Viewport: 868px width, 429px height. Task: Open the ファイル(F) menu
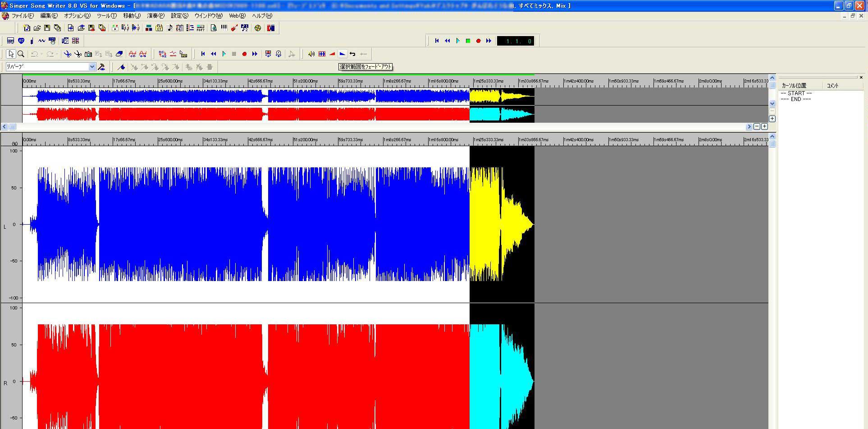click(23, 16)
